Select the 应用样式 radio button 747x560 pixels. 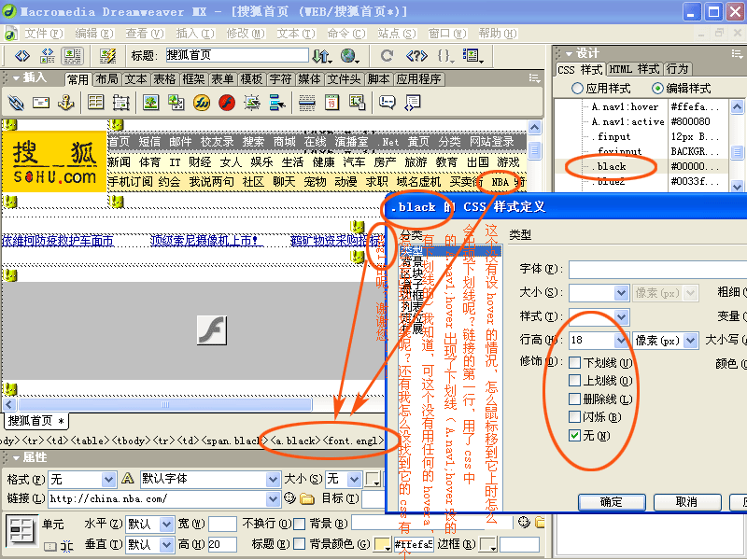(578, 89)
